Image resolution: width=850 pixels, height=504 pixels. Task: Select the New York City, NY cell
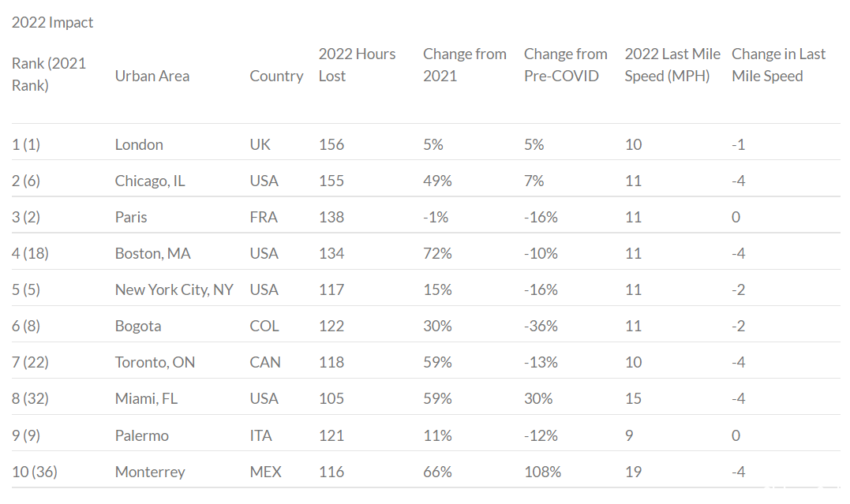point(174,290)
